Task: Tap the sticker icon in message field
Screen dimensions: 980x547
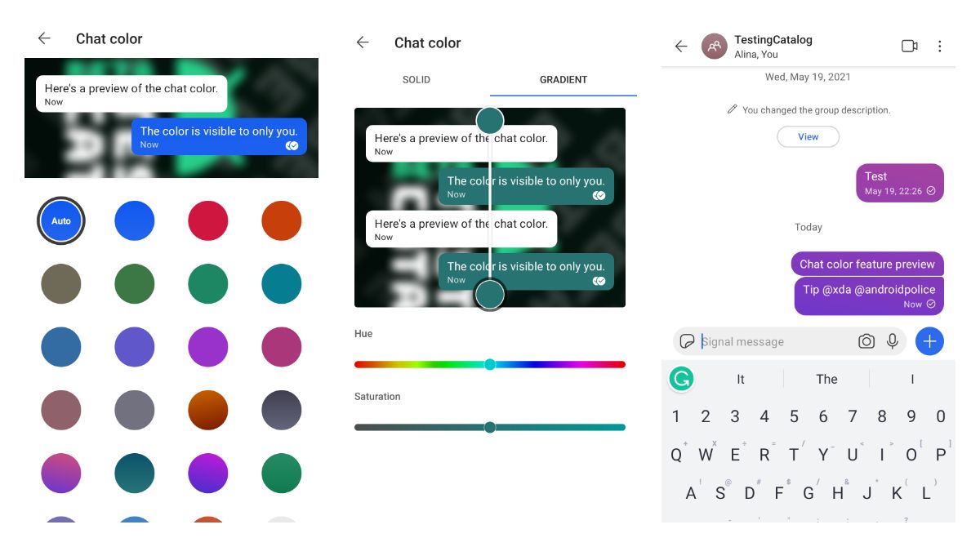Action: [688, 341]
